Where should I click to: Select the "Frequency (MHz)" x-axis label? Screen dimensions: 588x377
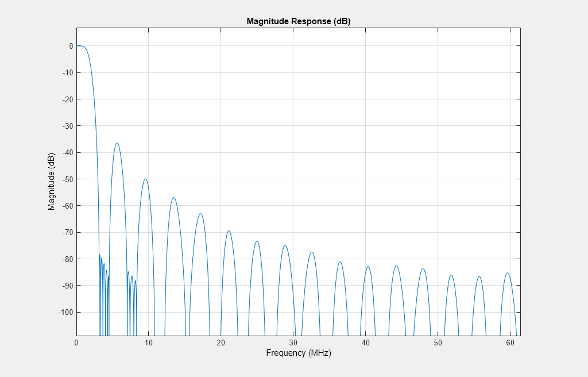[299, 353]
